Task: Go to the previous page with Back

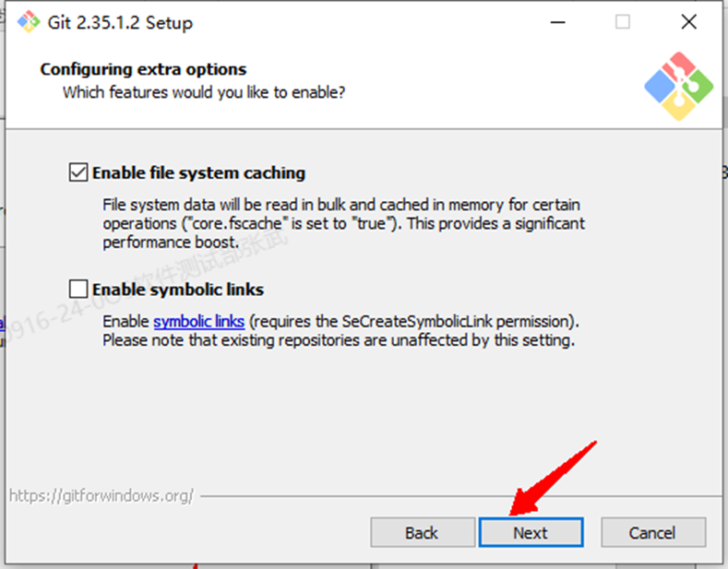Action: pos(422,532)
